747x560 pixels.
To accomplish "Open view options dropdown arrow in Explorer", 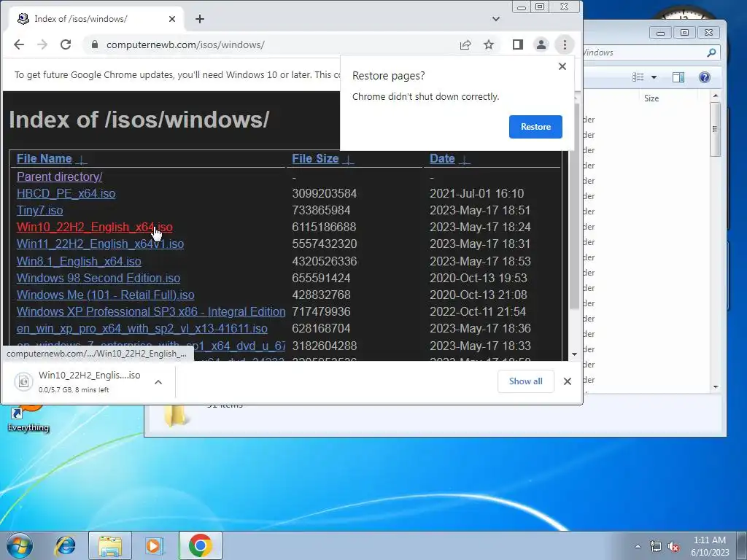I will 654,77.
